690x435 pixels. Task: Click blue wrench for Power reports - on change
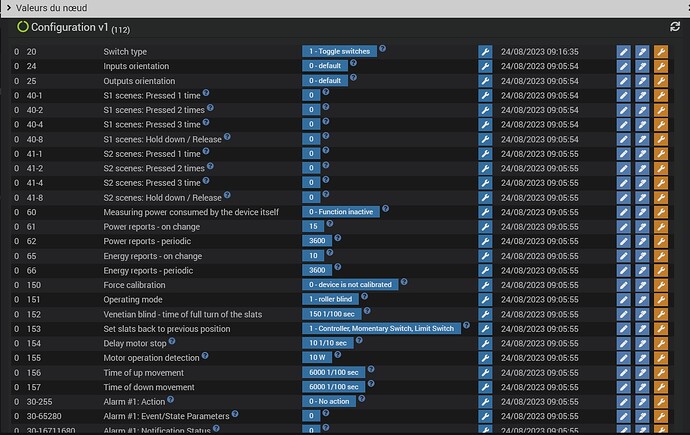coord(485,227)
